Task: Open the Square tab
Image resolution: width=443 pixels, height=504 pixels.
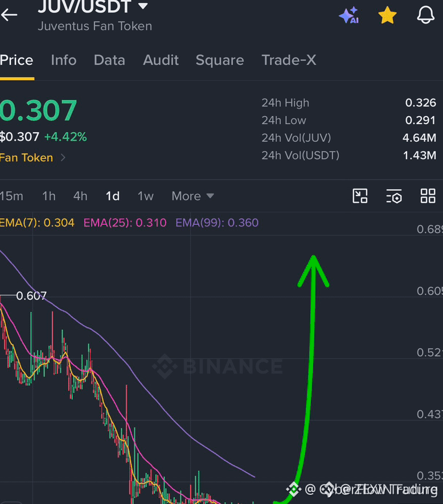Action: coord(220,60)
